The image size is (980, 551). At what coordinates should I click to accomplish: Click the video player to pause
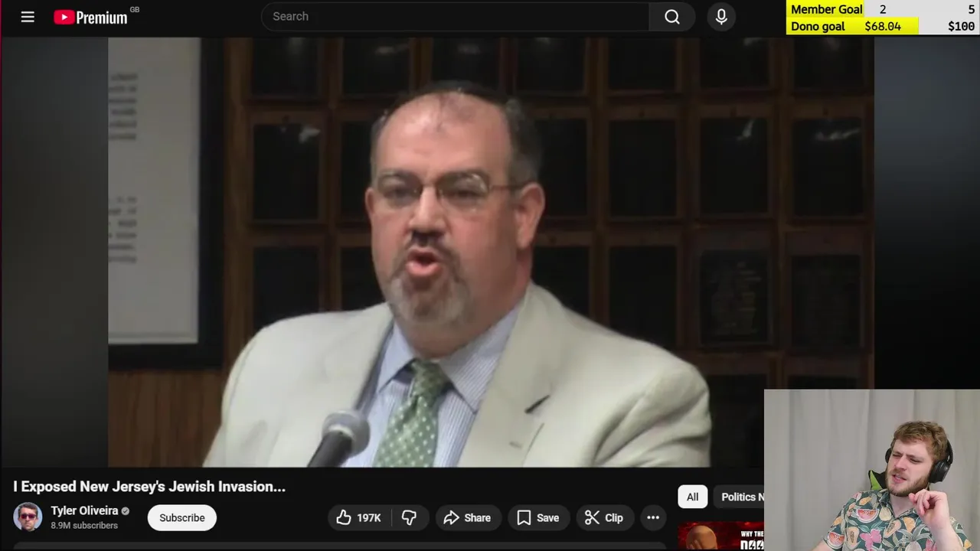(436, 253)
